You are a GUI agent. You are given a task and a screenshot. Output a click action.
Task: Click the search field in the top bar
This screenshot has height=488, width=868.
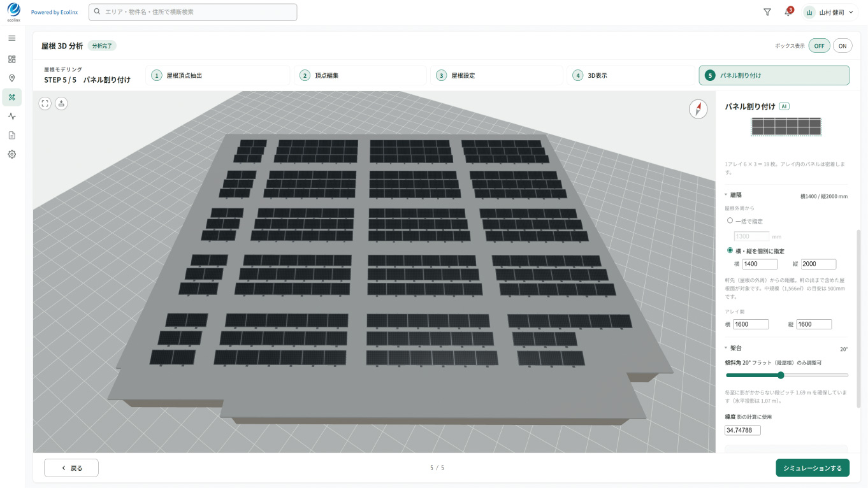click(x=193, y=12)
